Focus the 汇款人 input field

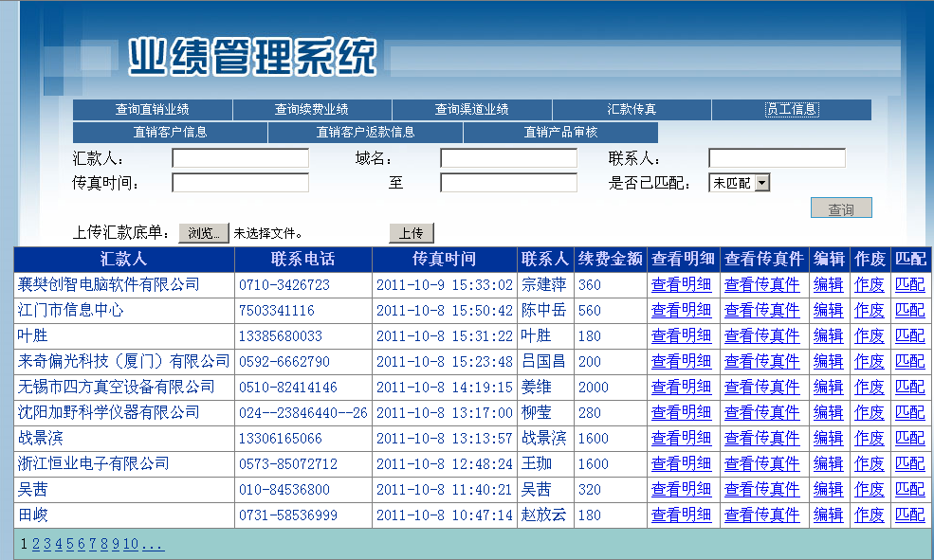click(240, 158)
